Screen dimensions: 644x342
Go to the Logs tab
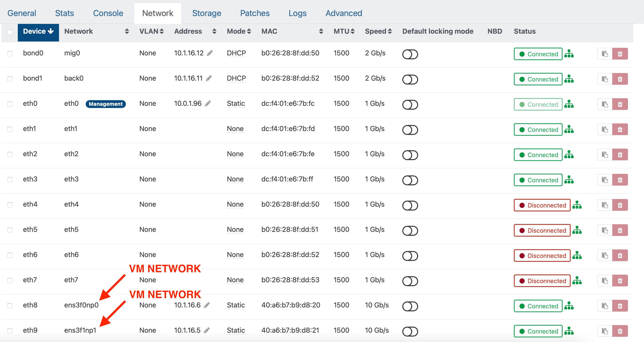(x=297, y=13)
